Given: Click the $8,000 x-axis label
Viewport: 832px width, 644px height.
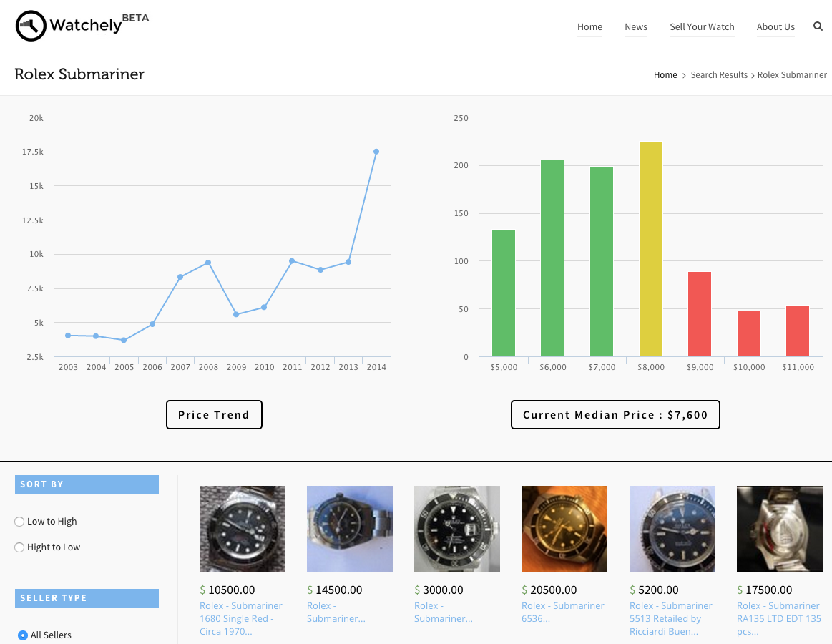Looking at the screenshot, I should (x=651, y=367).
